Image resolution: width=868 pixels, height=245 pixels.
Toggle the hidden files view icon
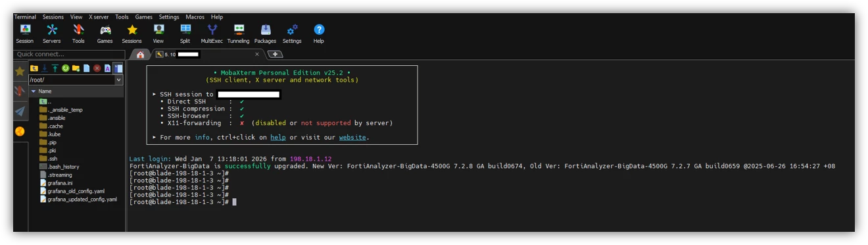point(118,68)
